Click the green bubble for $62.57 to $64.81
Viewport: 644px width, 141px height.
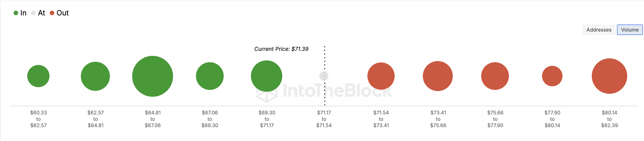click(95, 76)
